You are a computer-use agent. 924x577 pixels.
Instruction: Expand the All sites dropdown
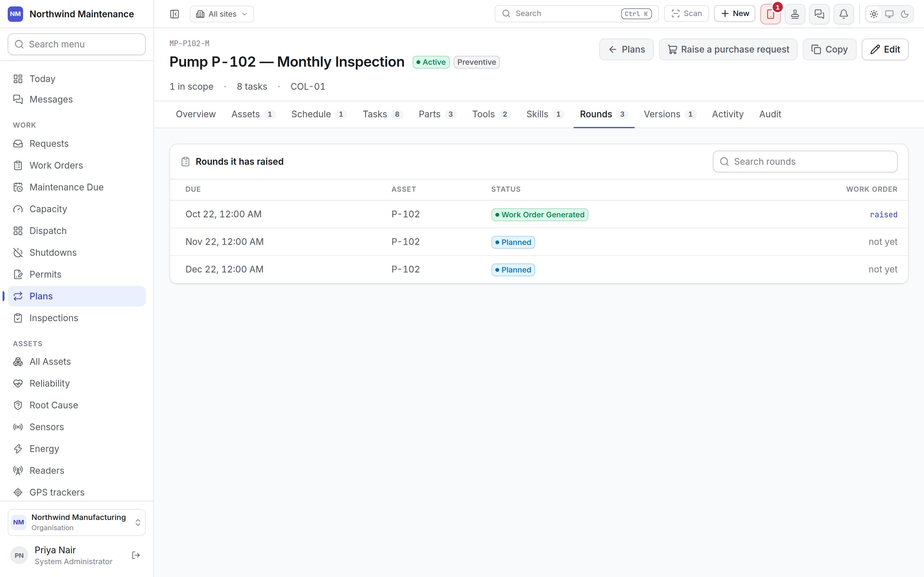pyautogui.click(x=222, y=14)
